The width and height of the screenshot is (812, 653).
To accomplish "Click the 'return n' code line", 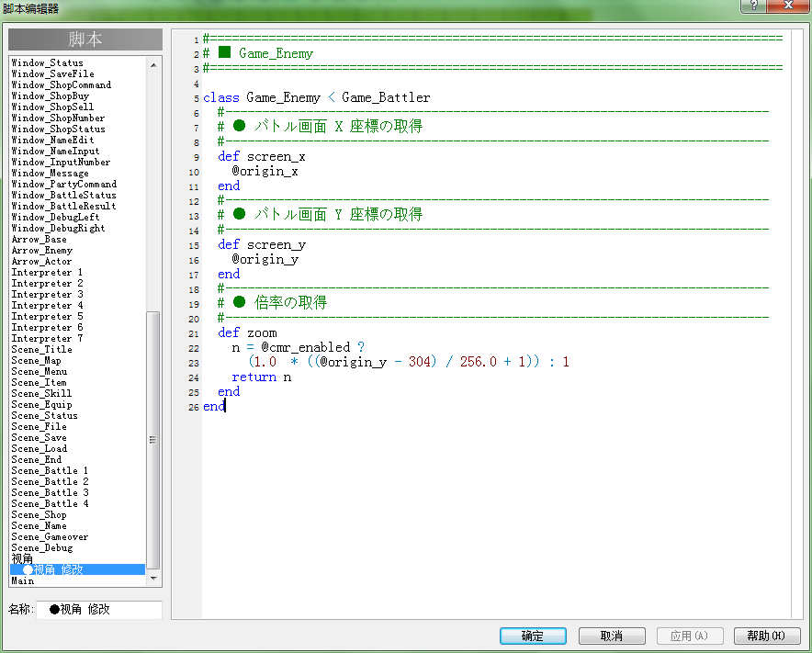I will [x=262, y=377].
